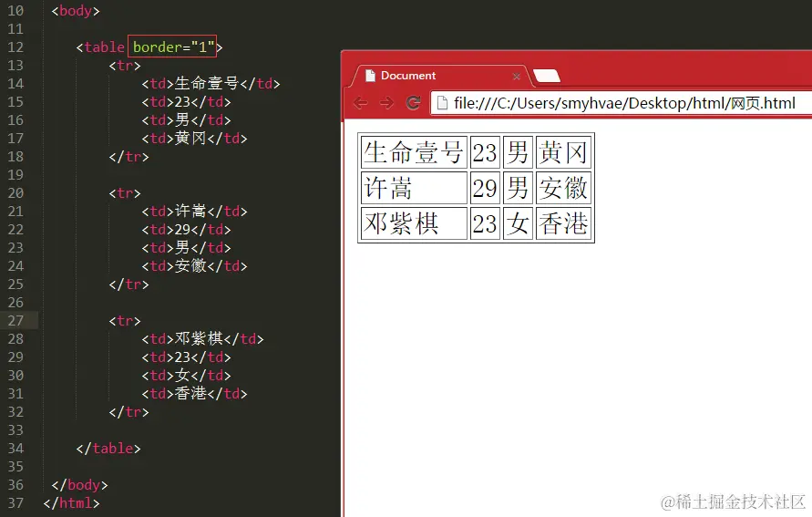Viewport: 812px width, 517px height.
Task: Open a new browser tab
Action: coord(547,77)
